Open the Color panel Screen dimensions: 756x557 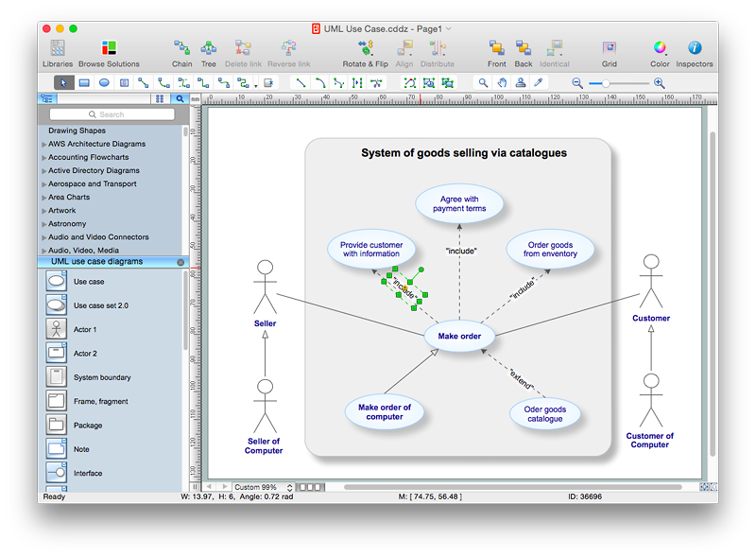click(659, 52)
